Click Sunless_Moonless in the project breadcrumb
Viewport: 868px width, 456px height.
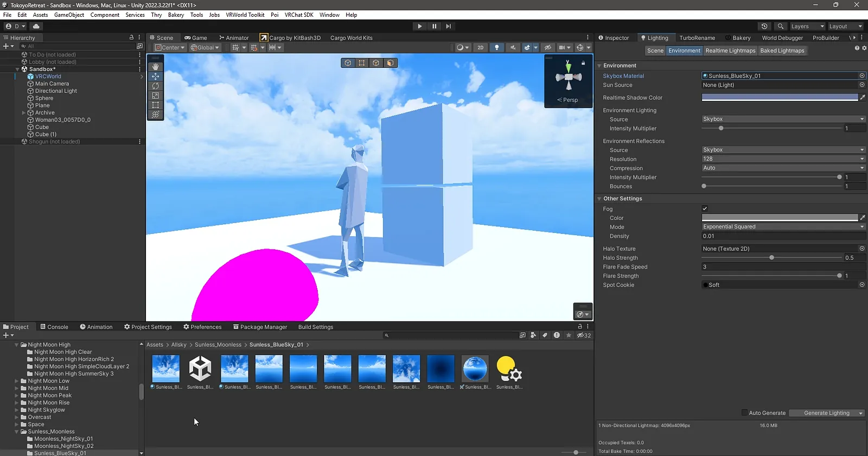[x=218, y=345]
